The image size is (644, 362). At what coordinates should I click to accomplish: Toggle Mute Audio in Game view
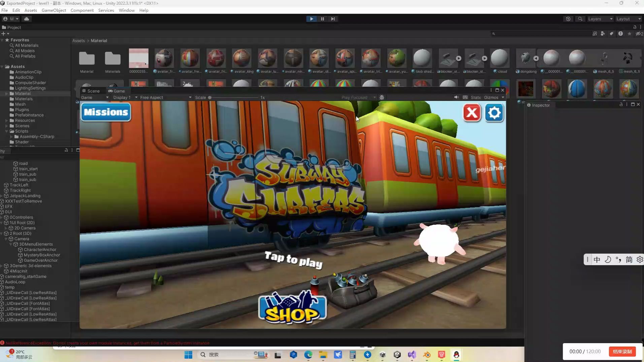pos(456,97)
